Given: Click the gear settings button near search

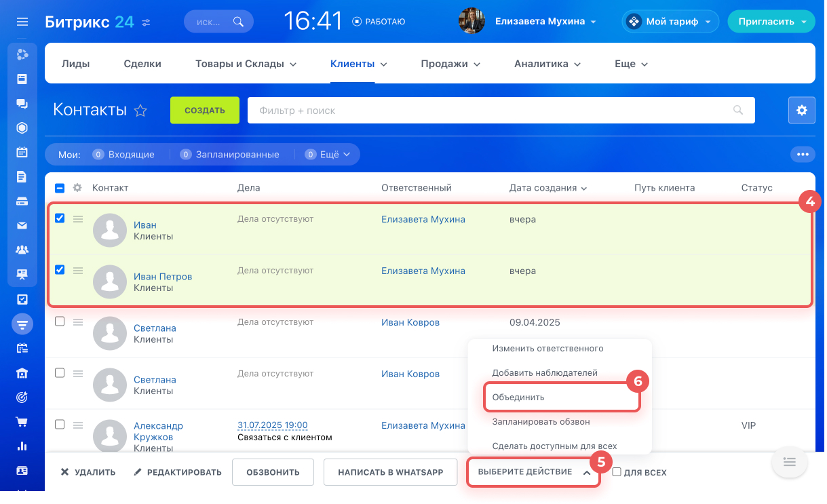Looking at the screenshot, I should 801,110.
